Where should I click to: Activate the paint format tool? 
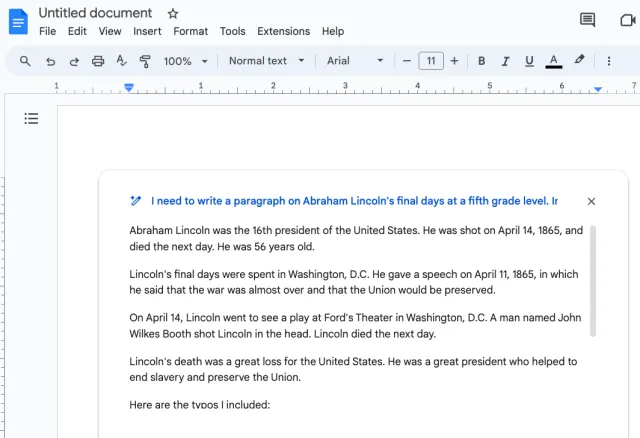pyautogui.click(x=145, y=61)
